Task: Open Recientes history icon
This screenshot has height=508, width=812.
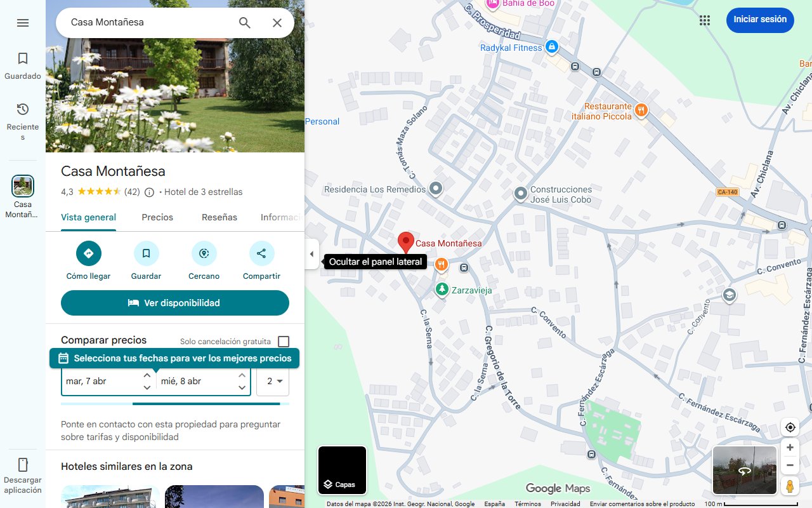Action: pyautogui.click(x=23, y=109)
